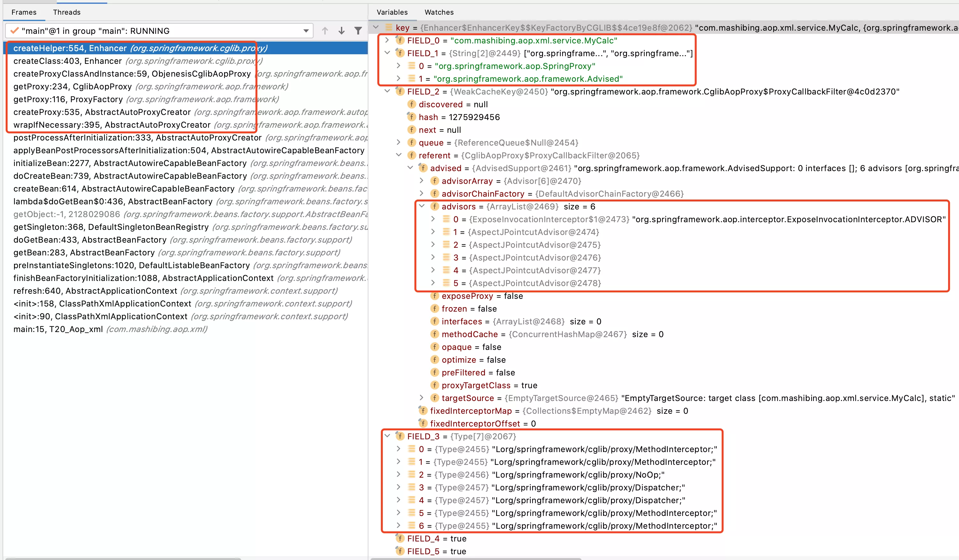Click the field icon next to proxyTargetClass
Image resolution: width=959 pixels, height=560 pixels.
434,385
